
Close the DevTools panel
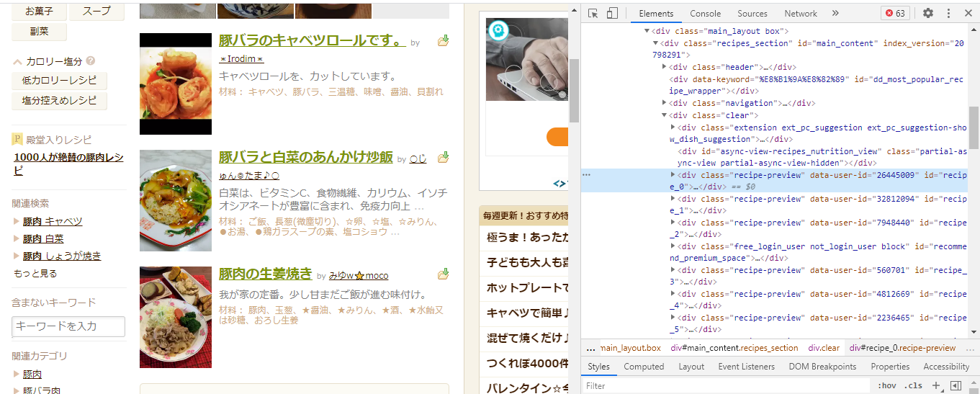[968, 14]
